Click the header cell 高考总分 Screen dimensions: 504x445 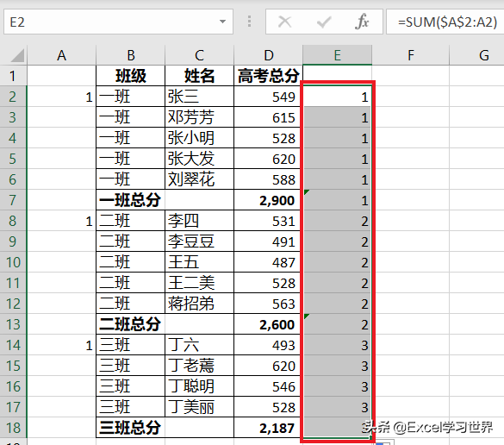[269, 76]
